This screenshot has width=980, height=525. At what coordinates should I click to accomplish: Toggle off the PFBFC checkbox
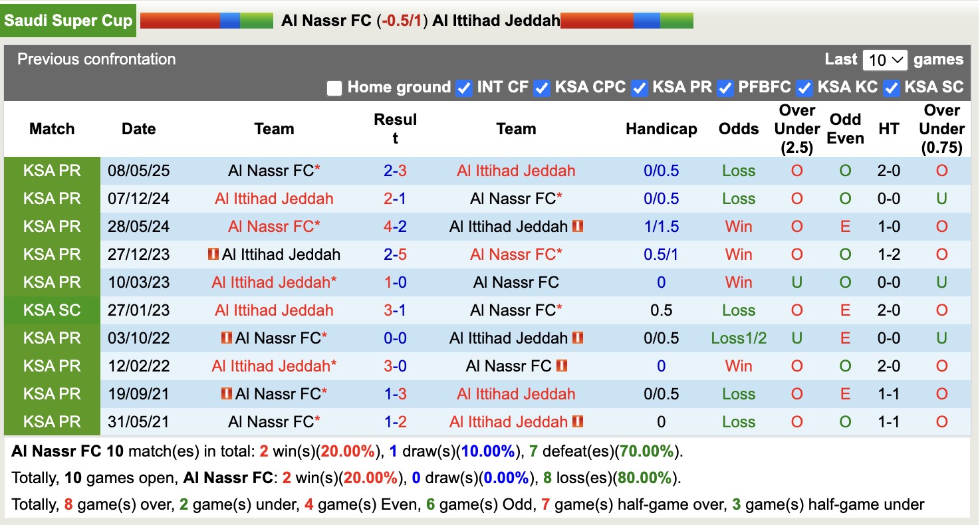[725, 88]
